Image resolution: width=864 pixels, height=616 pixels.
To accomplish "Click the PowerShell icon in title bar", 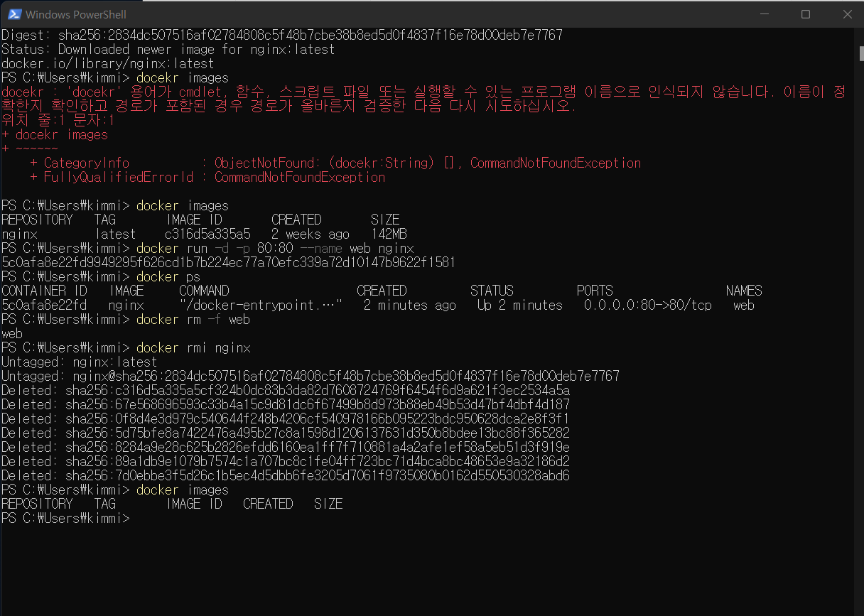I will coord(13,14).
